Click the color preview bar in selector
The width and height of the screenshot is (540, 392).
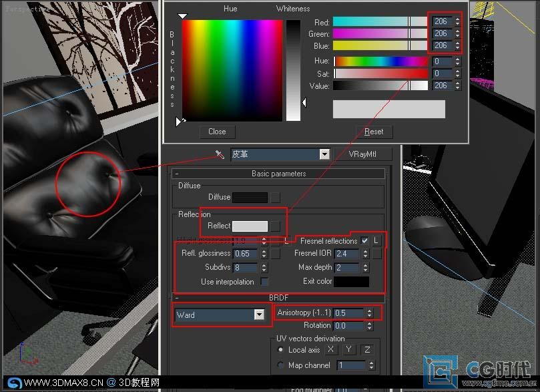pyautogui.click(x=389, y=110)
